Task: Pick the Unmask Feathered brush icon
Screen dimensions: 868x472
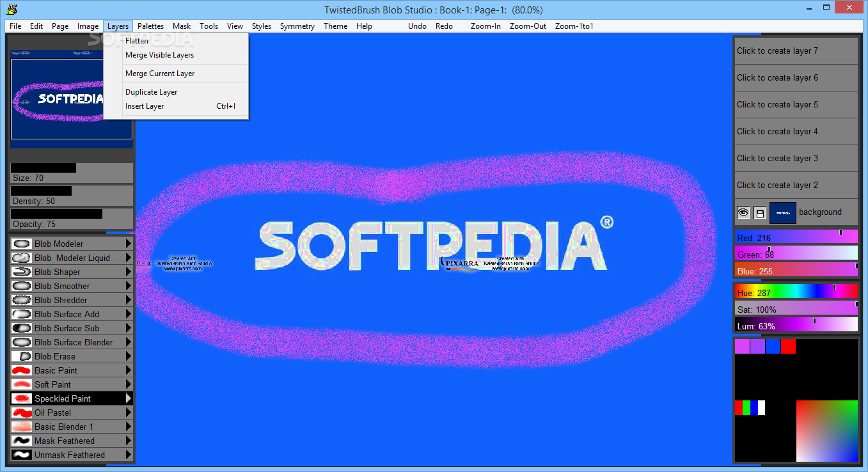Action: 22,455
